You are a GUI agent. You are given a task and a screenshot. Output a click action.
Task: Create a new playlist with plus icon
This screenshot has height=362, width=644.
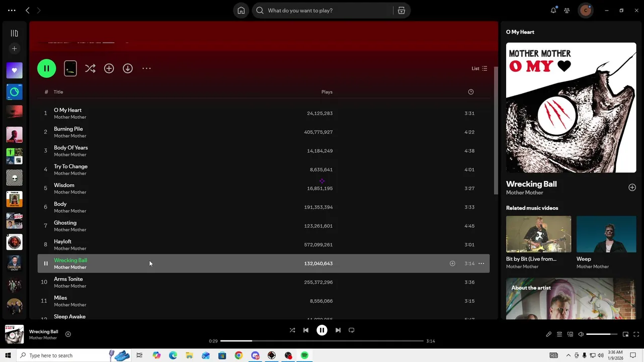click(14, 49)
